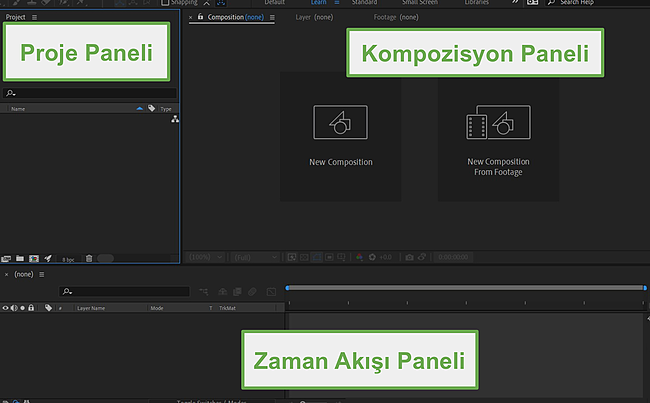
Task: Open the timeline panel menu
Action: point(41,274)
